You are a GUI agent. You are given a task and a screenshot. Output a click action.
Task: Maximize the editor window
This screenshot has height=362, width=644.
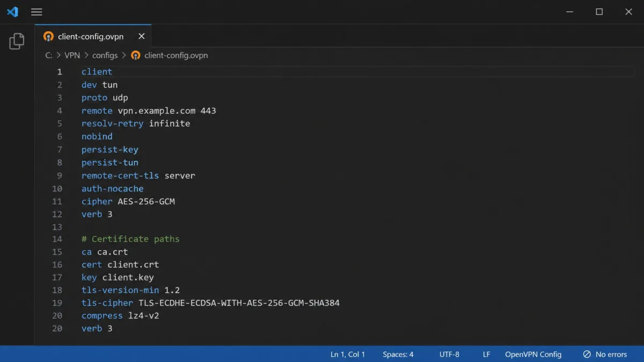599,12
